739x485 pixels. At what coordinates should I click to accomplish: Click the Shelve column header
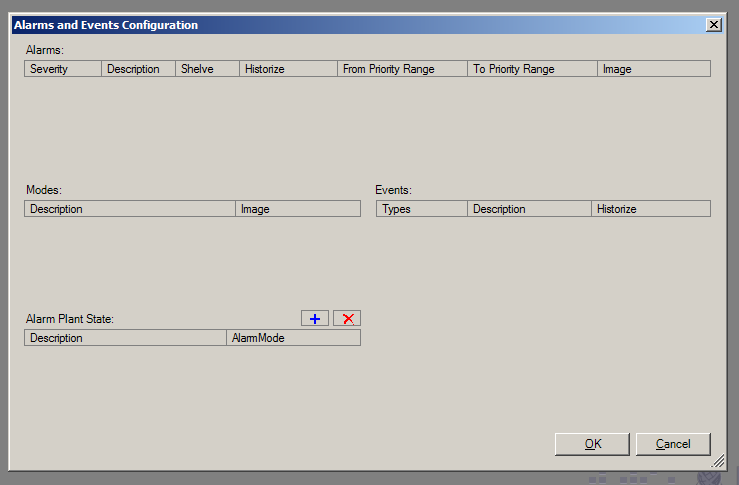[207, 69]
